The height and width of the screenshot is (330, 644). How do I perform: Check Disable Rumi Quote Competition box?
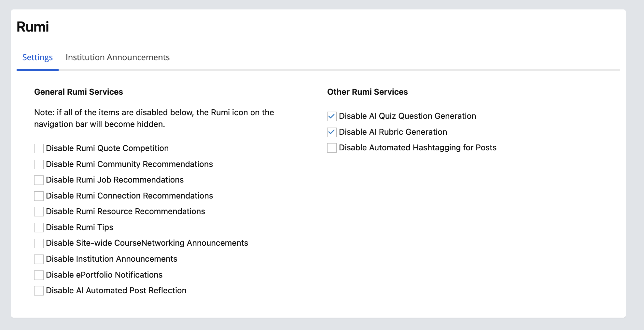[x=39, y=148]
